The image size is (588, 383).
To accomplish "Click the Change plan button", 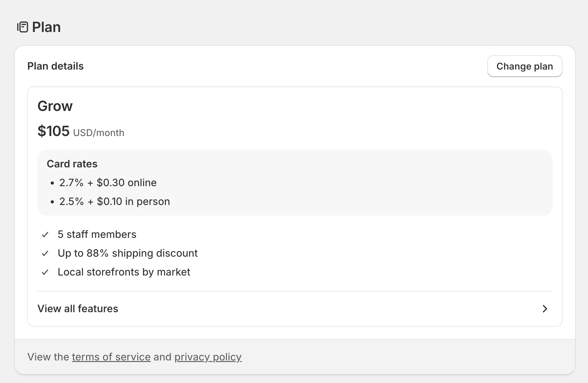I will pyautogui.click(x=525, y=66).
